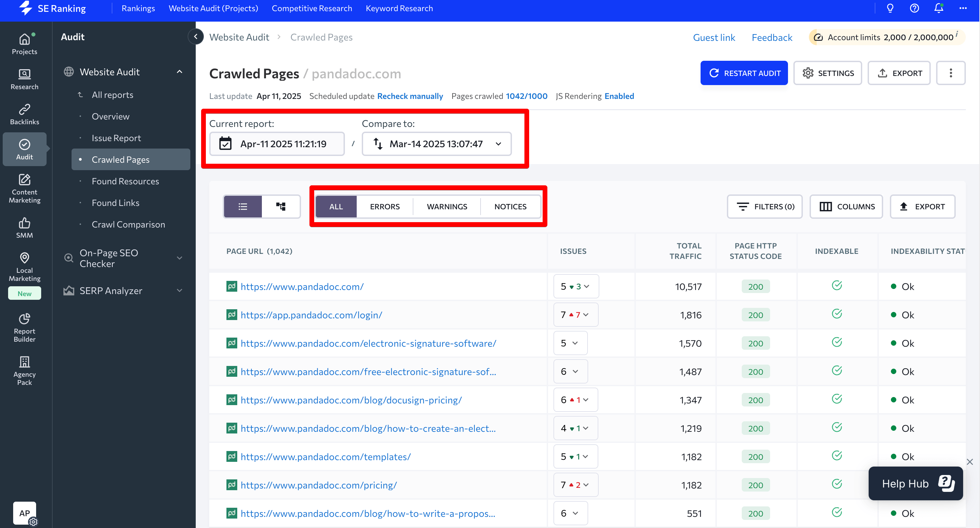Viewport: 980px width, 528px height.
Task: Switch to tree view
Action: tap(281, 206)
